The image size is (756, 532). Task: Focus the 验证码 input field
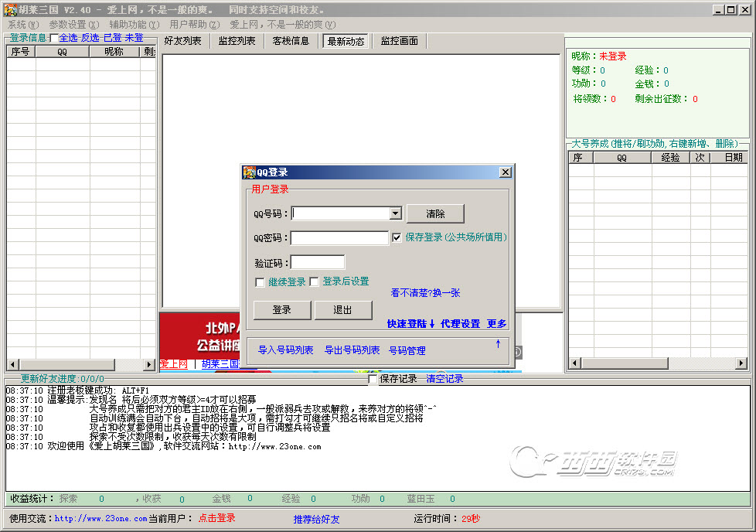tap(318, 262)
